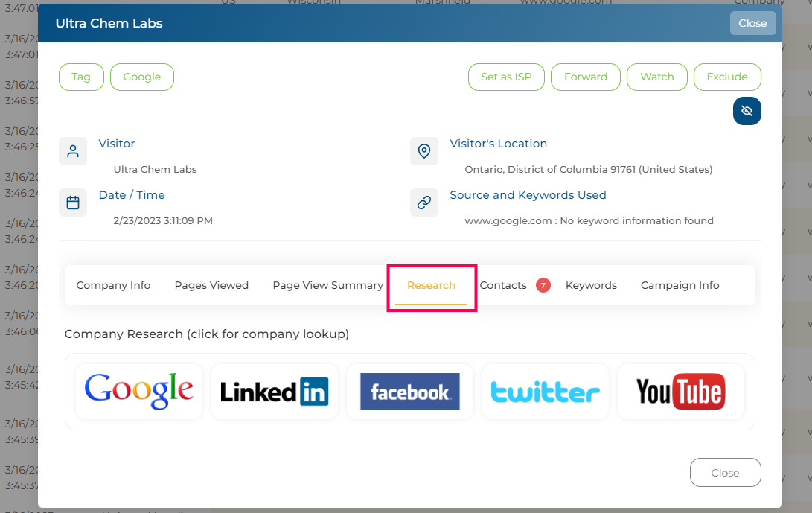Viewport: 812px width, 513px height.
Task: Click the source link chain icon
Action: point(424,203)
